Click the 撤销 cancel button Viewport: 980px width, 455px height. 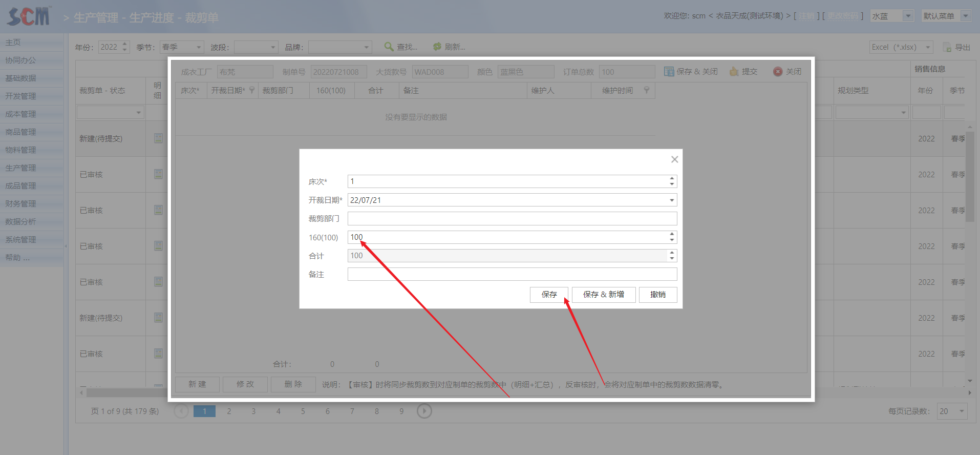click(x=657, y=295)
